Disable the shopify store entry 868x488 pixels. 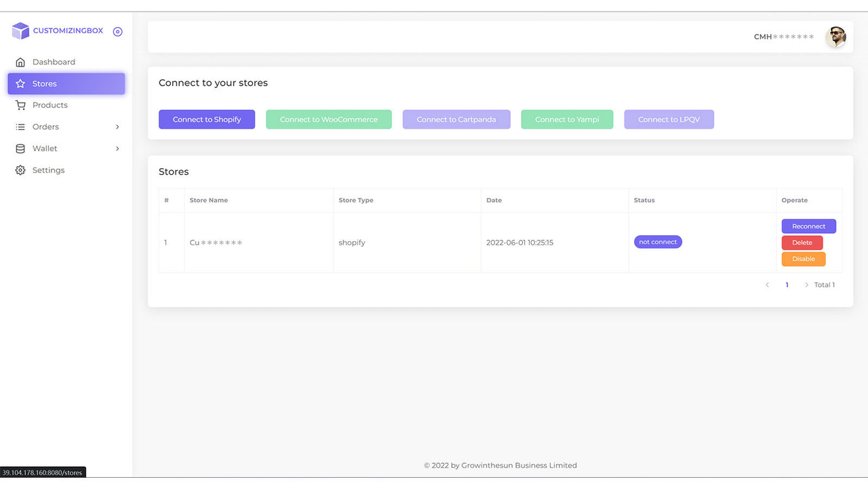[803, 258]
